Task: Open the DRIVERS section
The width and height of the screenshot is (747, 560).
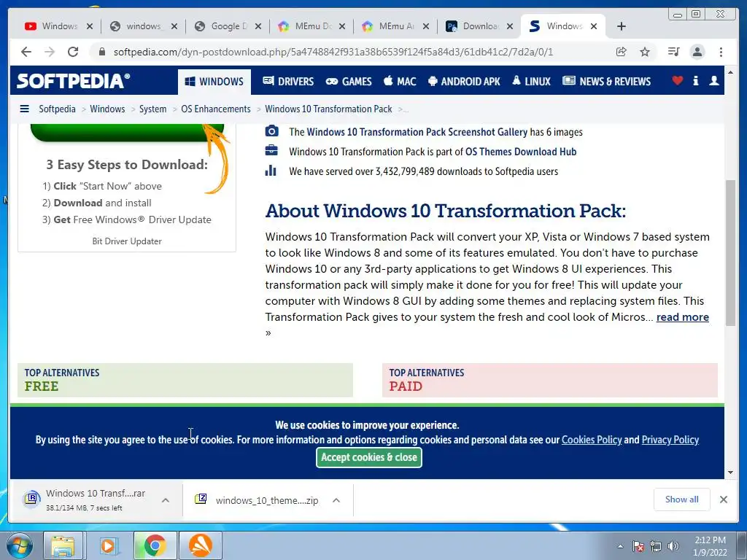Action: coord(288,82)
